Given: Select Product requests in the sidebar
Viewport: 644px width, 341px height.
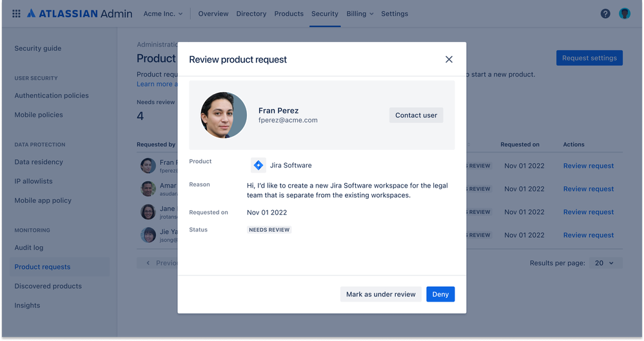Looking at the screenshot, I should tap(59, 267).
